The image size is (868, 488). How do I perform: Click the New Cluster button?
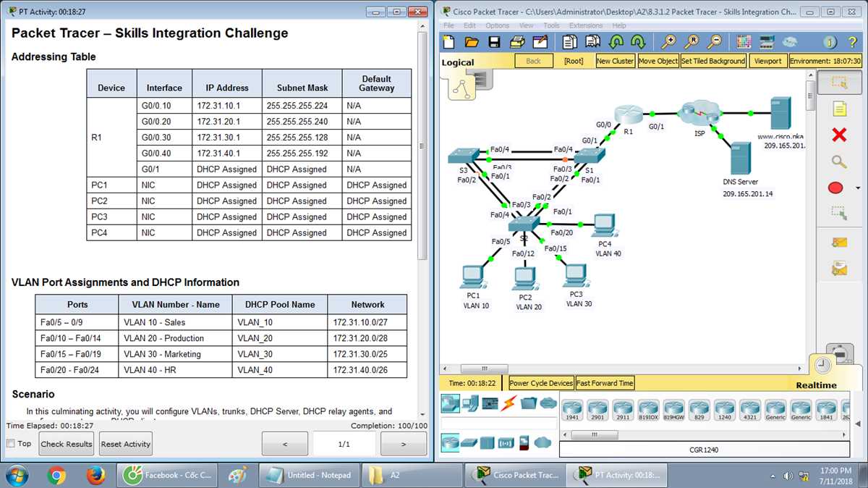pos(615,61)
